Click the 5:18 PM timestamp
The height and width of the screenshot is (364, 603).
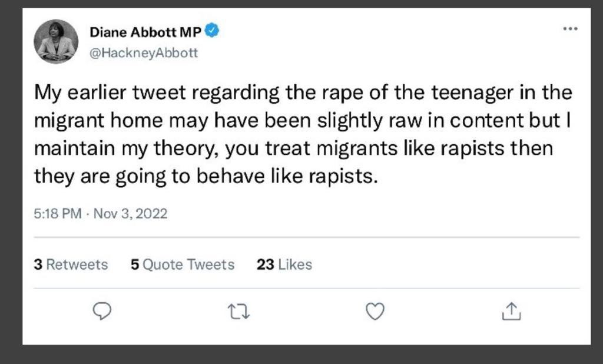[58, 213]
